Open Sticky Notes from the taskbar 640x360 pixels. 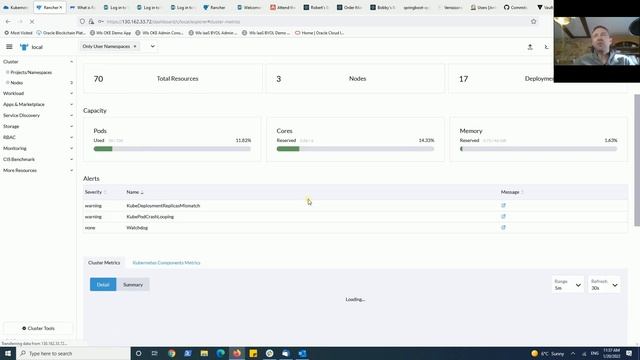[x=253, y=353]
